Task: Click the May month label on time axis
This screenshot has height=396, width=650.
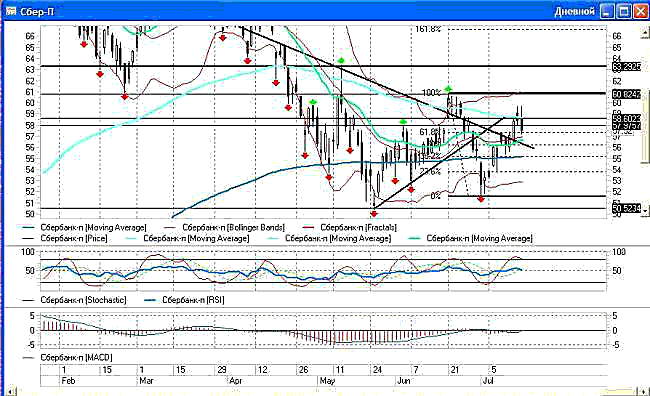Action: (x=327, y=381)
